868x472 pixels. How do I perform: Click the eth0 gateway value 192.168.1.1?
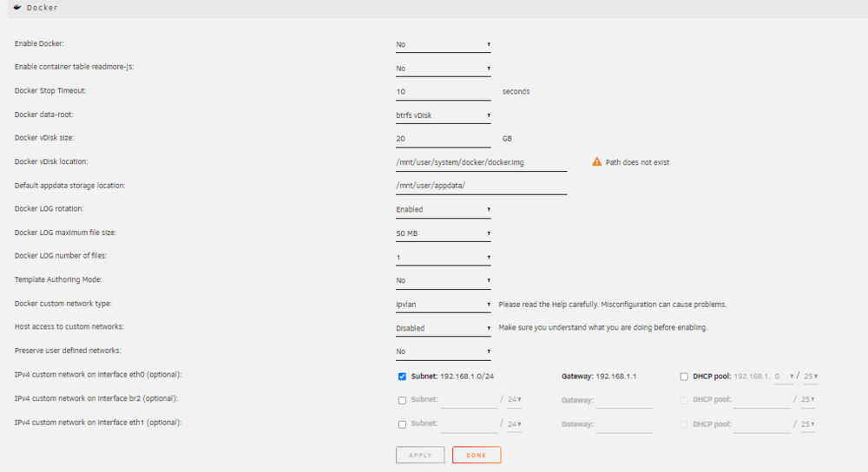click(x=616, y=377)
